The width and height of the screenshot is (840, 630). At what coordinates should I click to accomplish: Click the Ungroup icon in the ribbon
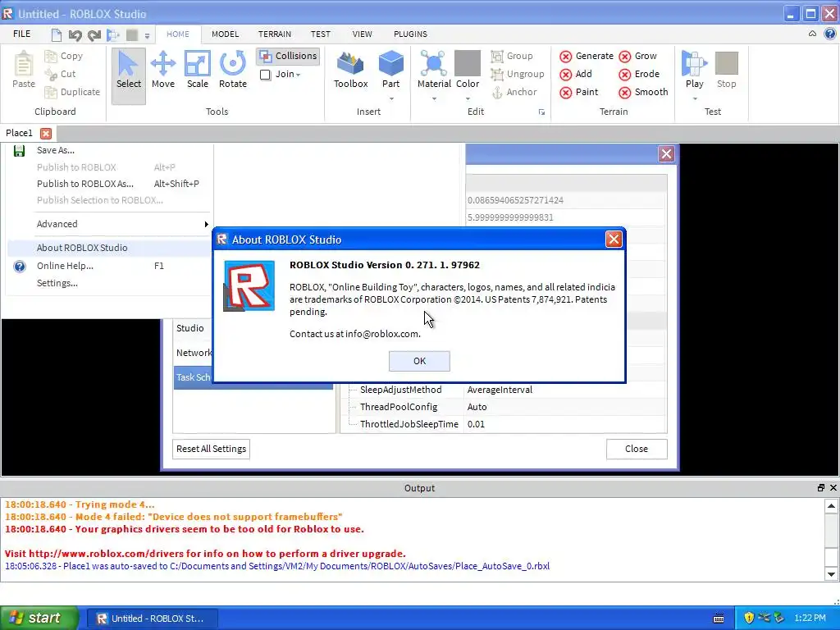point(497,74)
